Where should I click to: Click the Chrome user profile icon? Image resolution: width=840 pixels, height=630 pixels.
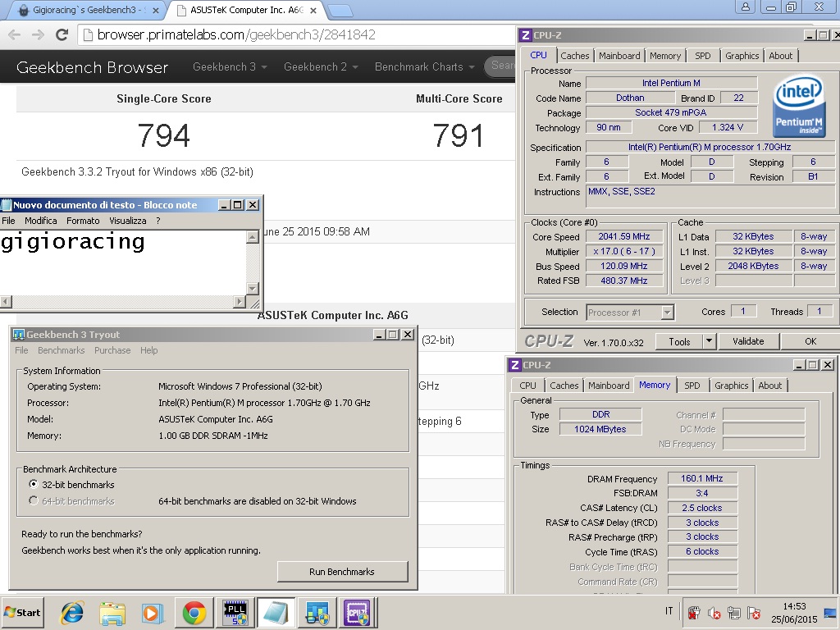[x=745, y=7]
